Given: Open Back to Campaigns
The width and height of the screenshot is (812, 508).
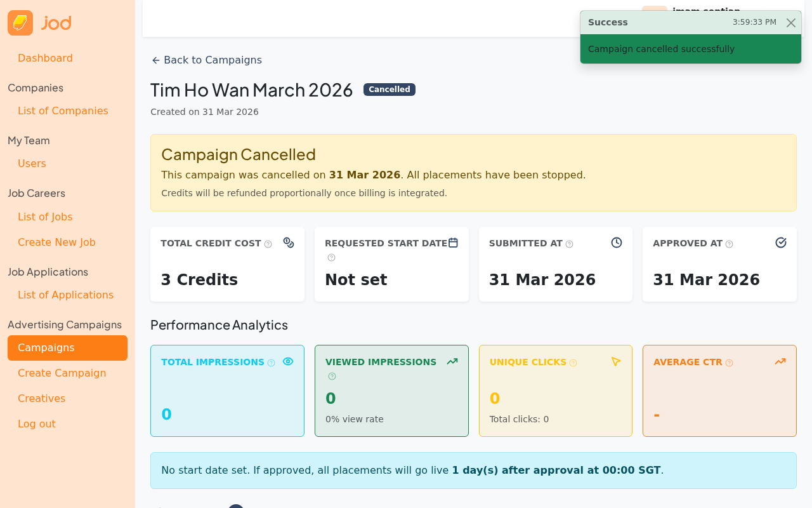Looking at the screenshot, I should (206, 59).
